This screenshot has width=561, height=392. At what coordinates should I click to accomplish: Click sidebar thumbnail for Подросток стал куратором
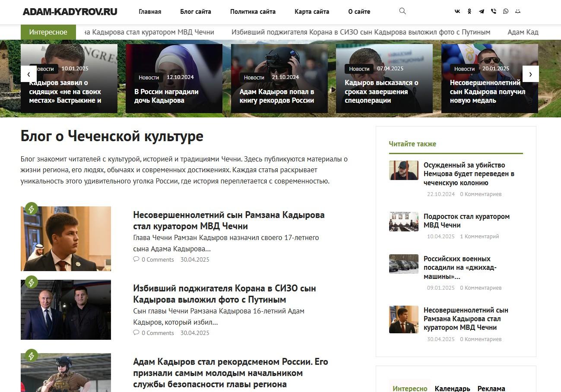[x=404, y=221]
